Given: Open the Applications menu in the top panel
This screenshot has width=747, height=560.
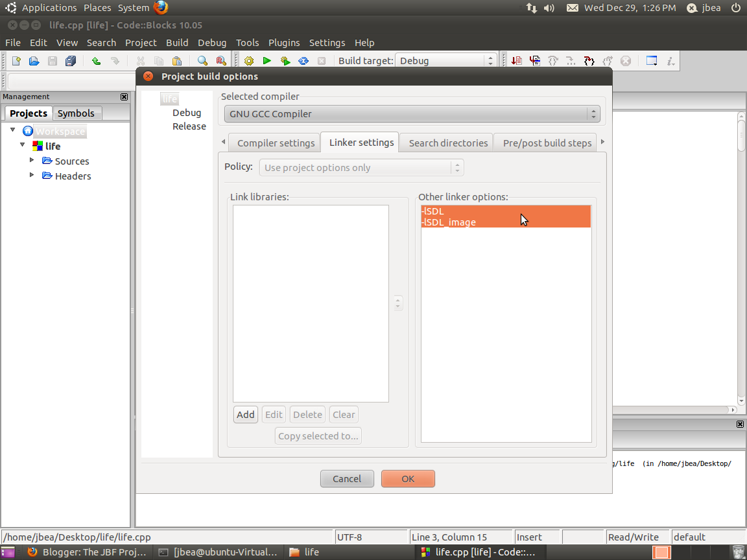Looking at the screenshot, I should click(49, 8).
